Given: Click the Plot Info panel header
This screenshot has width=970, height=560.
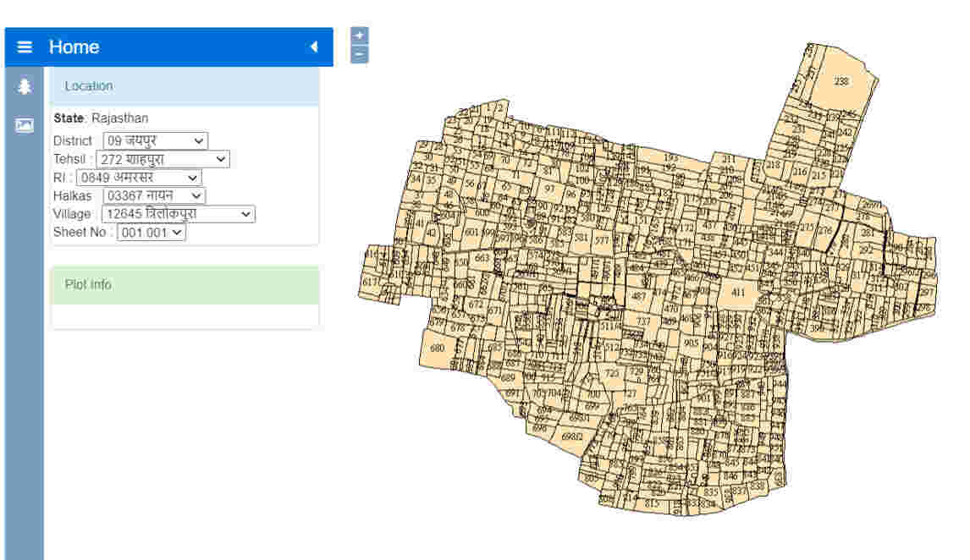Looking at the screenshot, I should 185,285.
